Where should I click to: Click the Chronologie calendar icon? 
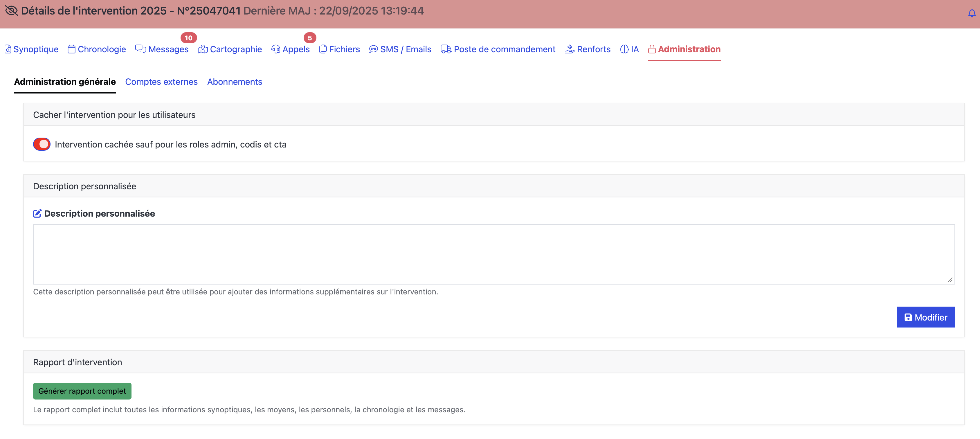(x=71, y=49)
